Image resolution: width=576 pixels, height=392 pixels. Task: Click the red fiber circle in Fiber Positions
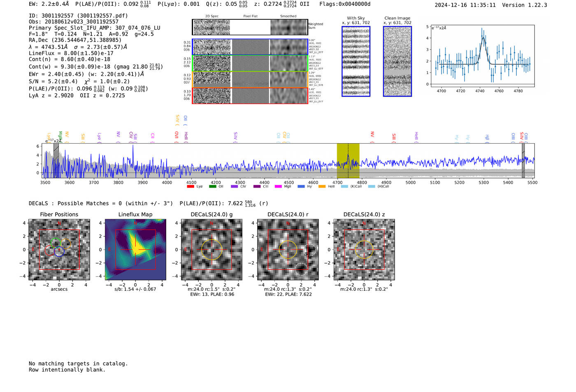50,250
